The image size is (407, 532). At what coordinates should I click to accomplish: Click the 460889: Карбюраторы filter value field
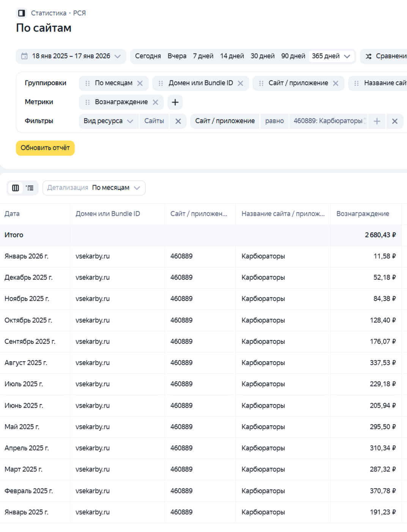tap(328, 121)
